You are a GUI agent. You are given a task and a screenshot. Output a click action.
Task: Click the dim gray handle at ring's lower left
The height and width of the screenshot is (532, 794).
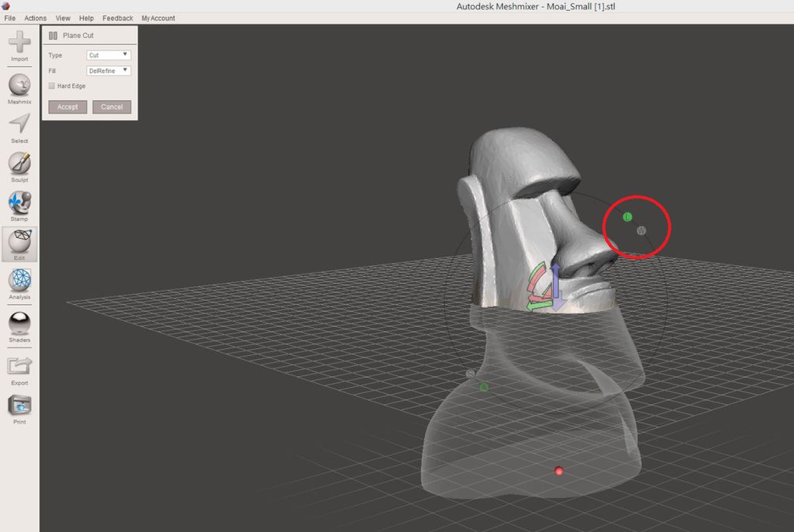(471, 374)
